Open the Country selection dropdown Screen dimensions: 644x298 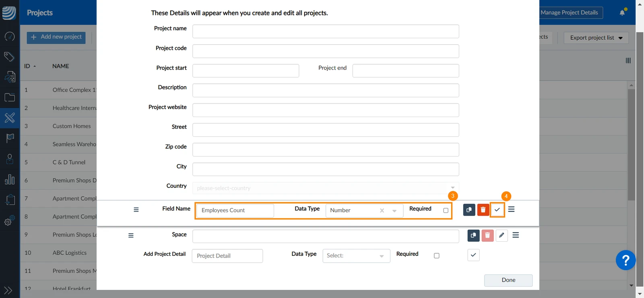tap(326, 188)
